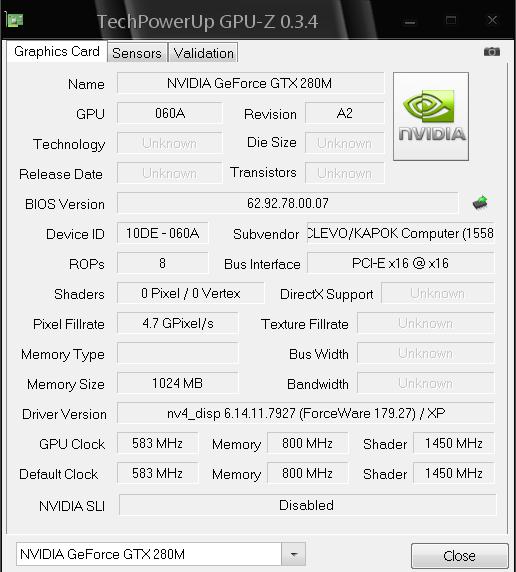This screenshot has width=516, height=572.
Task: Click the GPU field showing 060A
Action: coord(170,113)
